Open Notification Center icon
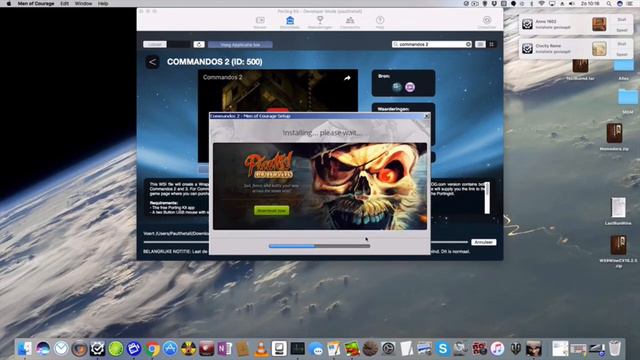This screenshot has height=360, width=640. point(630,3)
